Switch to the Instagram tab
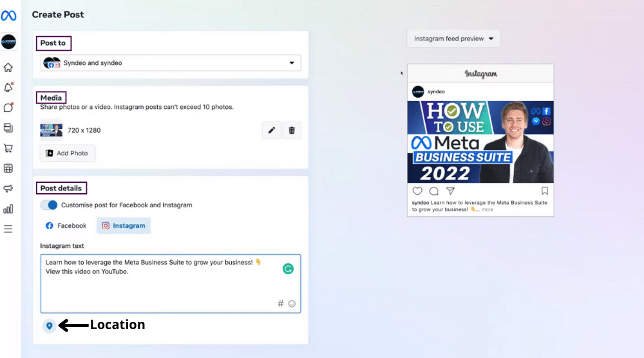Screen dimensions: 644x358 [x=124, y=226]
